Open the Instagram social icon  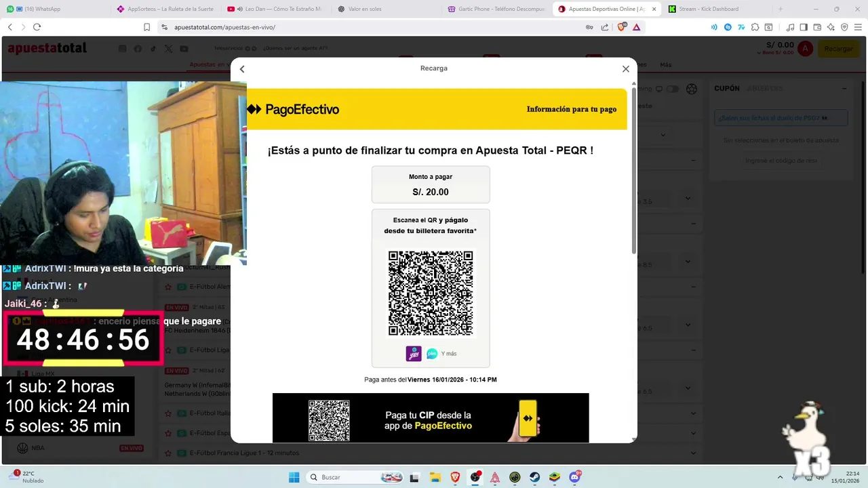pyautogui.click(x=123, y=49)
